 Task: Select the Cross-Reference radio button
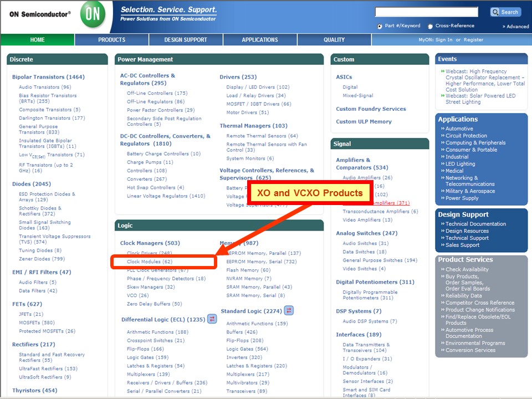tap(431, 26)
